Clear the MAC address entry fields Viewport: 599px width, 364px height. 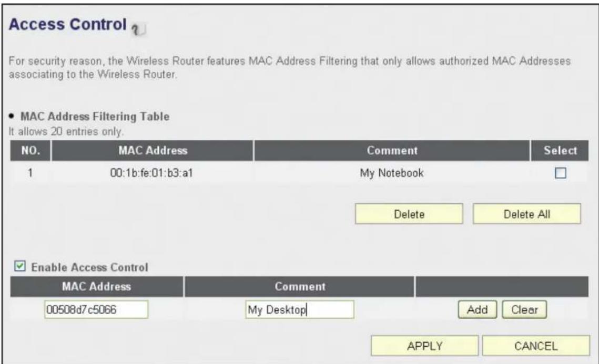[524, 309]
